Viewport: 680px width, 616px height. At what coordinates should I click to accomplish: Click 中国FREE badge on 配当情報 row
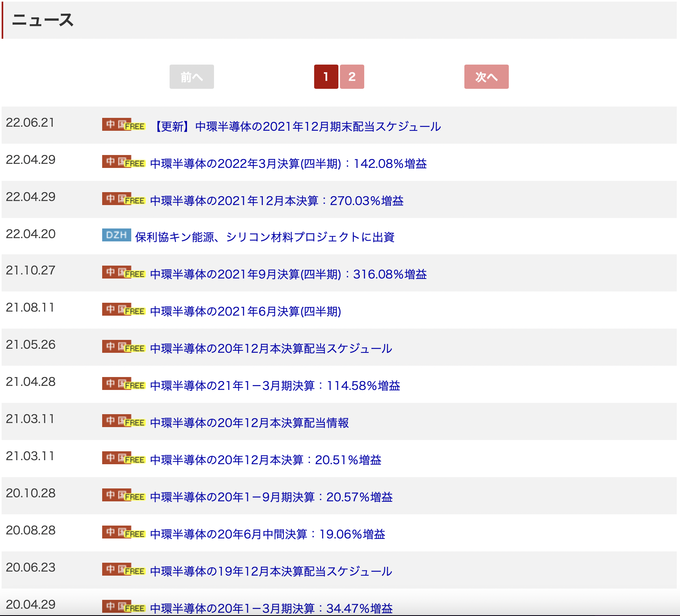[x=124, y=421]
